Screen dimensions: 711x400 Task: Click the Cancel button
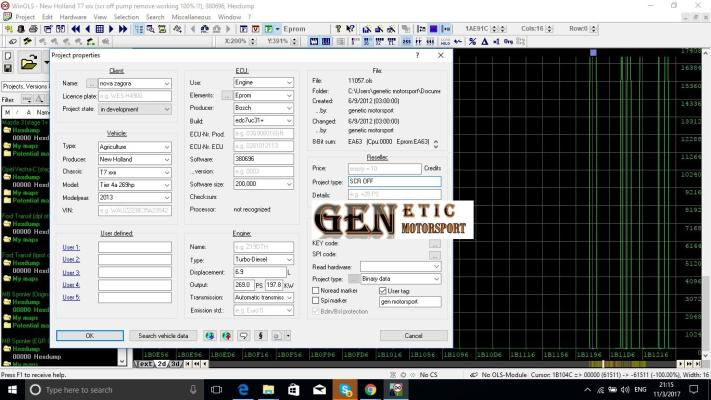pyautogui.click(x=412, y=336)
